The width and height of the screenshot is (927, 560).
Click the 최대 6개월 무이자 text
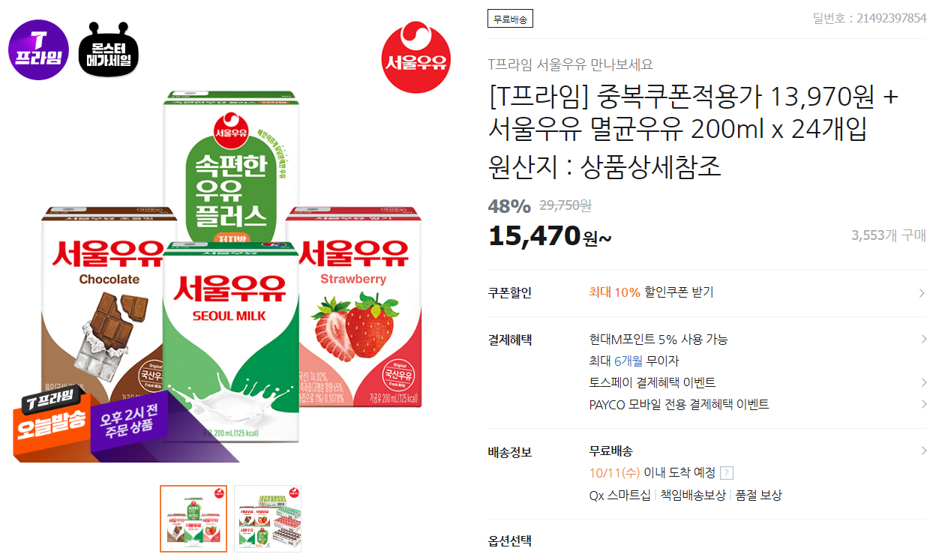tap(634, 361)
